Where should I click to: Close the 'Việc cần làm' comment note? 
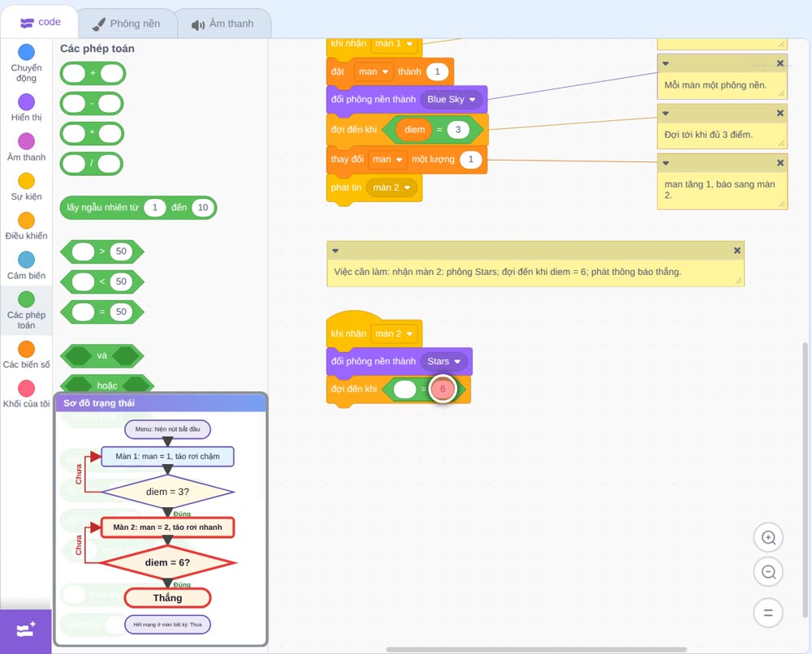tap(737, 251)
